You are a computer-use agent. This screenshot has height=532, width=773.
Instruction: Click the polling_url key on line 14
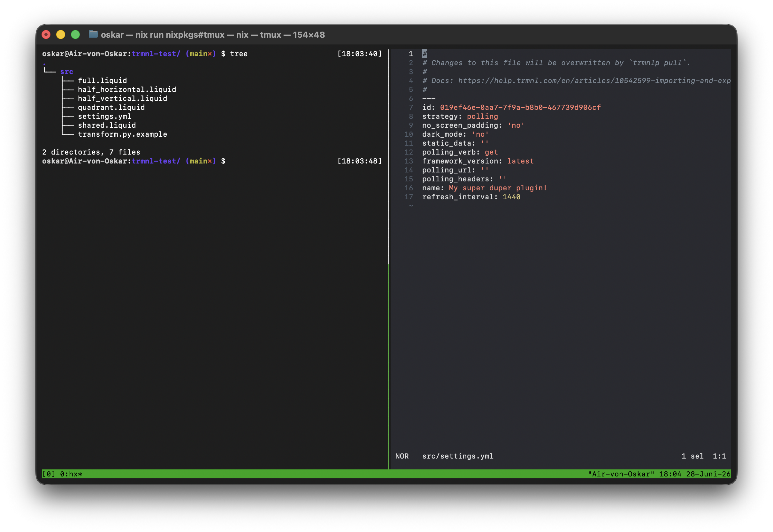(x=449, y=170)
